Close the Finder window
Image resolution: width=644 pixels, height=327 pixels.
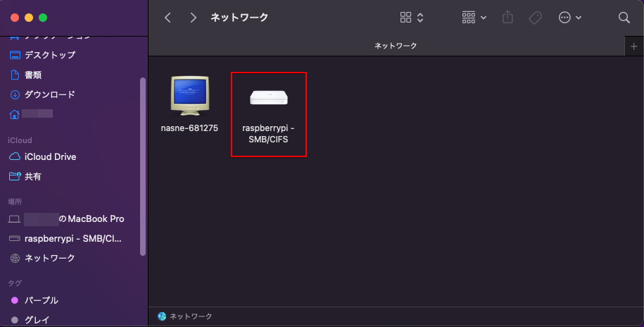tap(15, 18)
